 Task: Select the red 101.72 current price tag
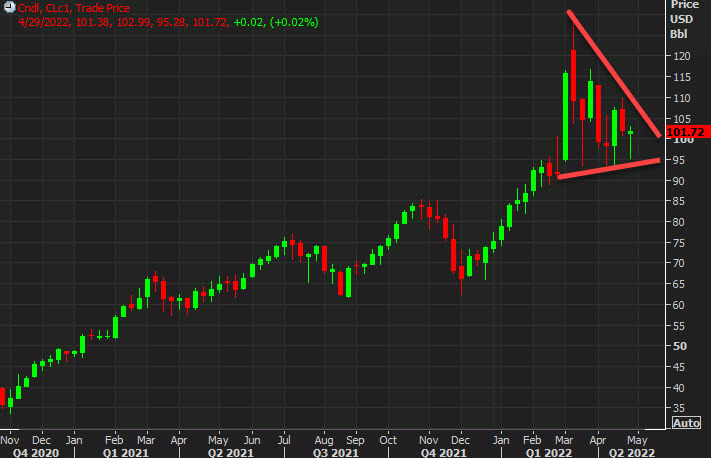coord(685,132)
